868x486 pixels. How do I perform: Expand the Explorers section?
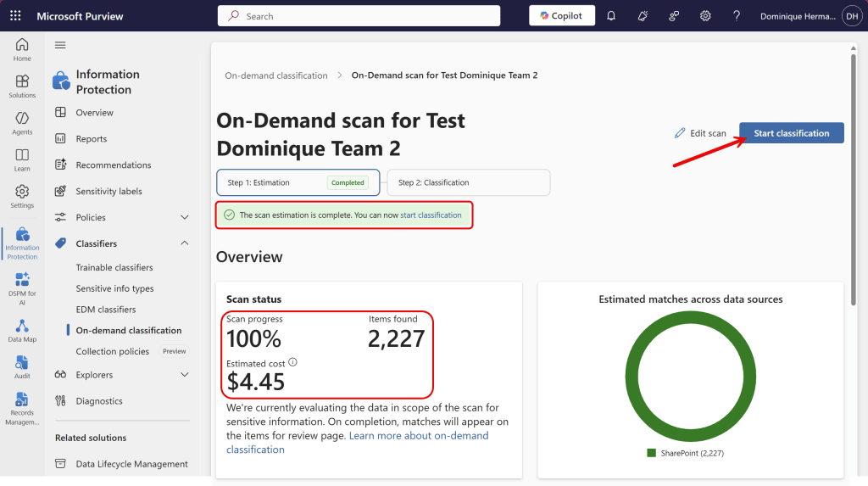click(x=185, y=375)
